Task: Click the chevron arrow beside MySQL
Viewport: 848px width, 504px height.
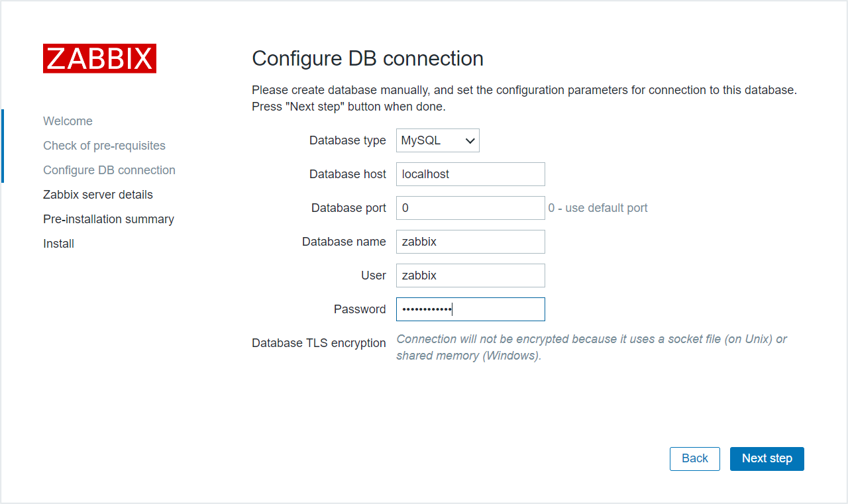Action: click(x=470, y=140)
